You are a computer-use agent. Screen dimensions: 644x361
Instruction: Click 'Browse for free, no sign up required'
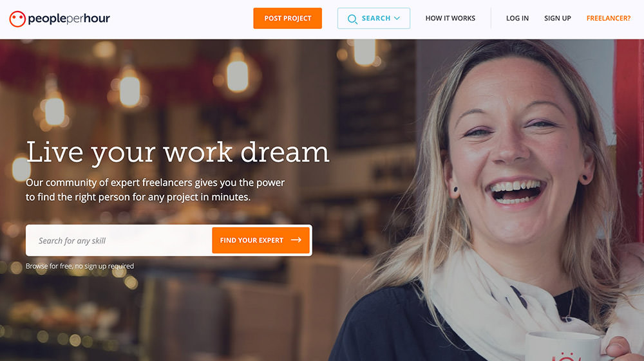click(80, 266)
